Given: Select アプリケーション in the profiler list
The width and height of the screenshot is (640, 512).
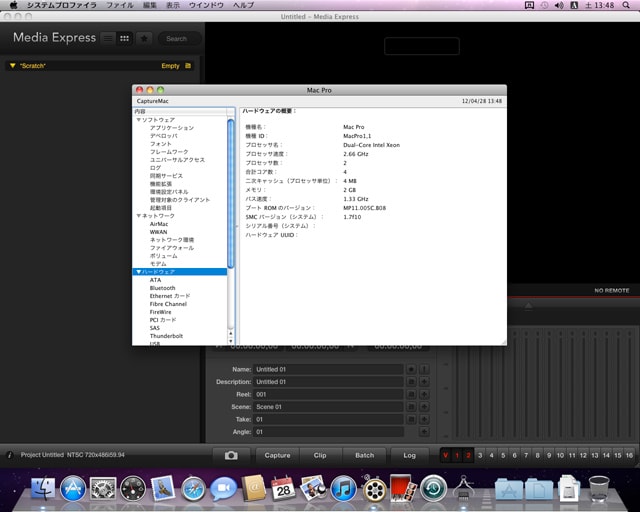Looking at the screenshot, I should pyautogui.click(x=171, y=128).
